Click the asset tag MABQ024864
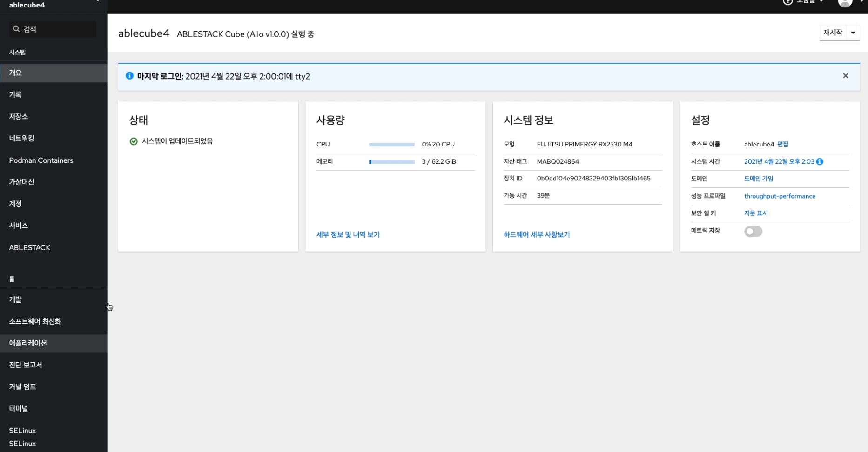868x452 pixels. 558,161
